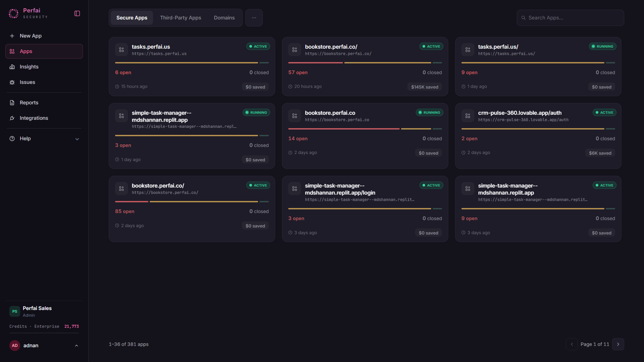Switch to the Domains tab

tap(224, 18)
